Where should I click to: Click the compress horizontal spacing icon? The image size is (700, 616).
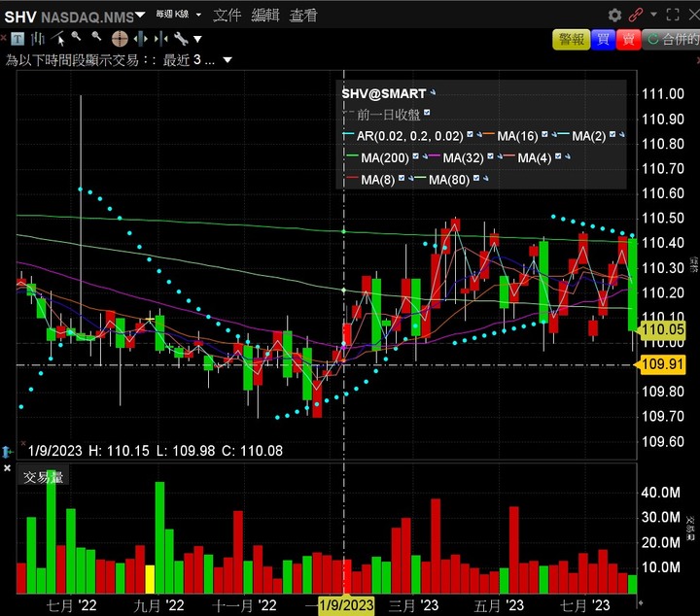(x=160, y=39)
